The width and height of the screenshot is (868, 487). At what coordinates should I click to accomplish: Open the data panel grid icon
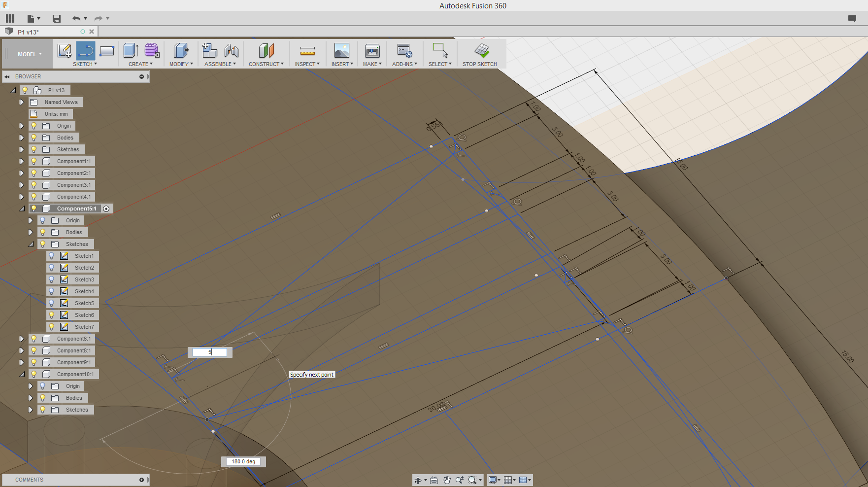[10, 19]
